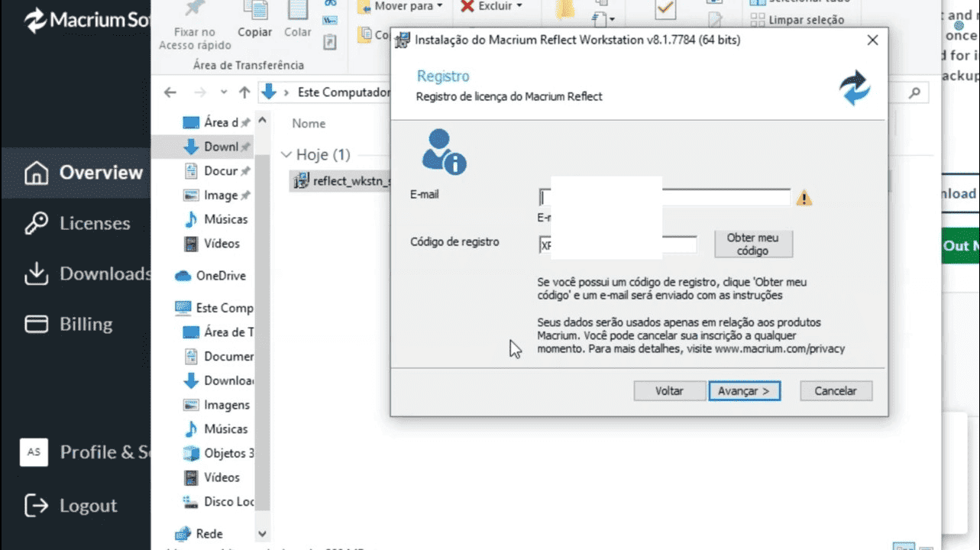Go up one folder level in Explorer
Viewport: 980px width, 550px height.
point(244,92)
